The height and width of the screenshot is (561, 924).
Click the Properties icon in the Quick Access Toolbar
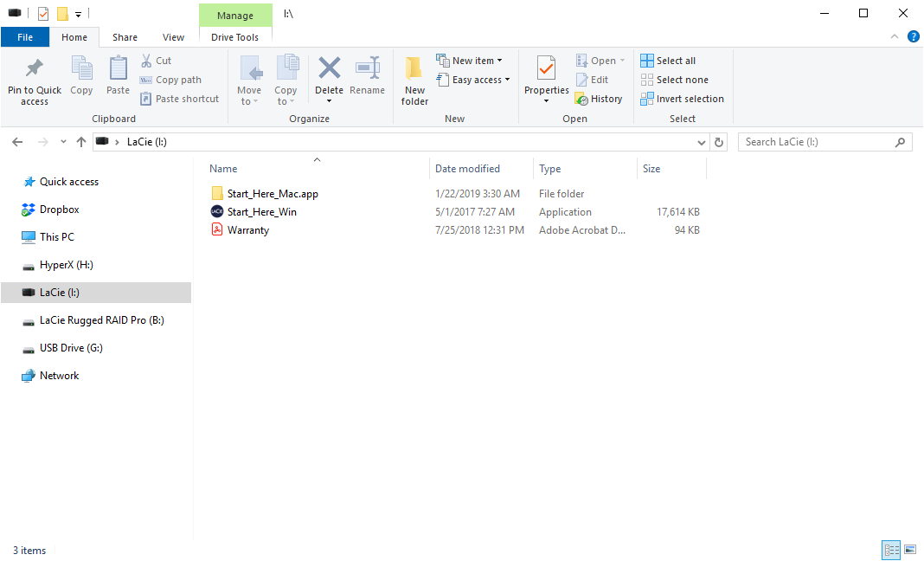click(43, 13)
